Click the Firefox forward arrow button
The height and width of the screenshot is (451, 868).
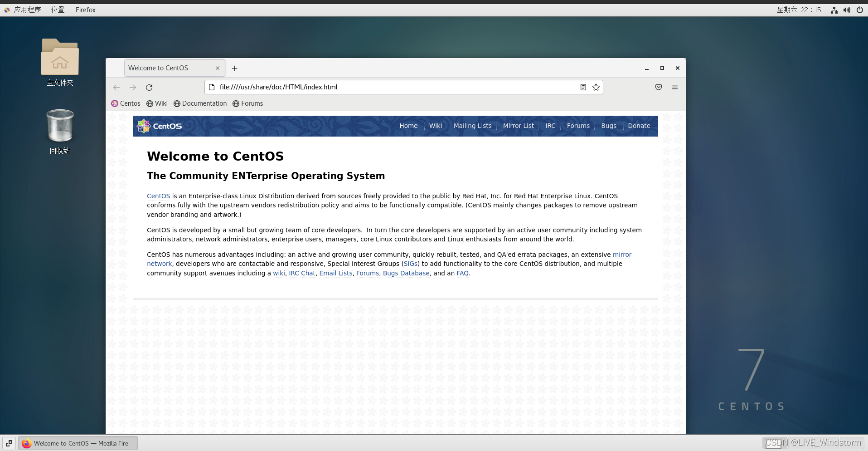coord(133,87)
